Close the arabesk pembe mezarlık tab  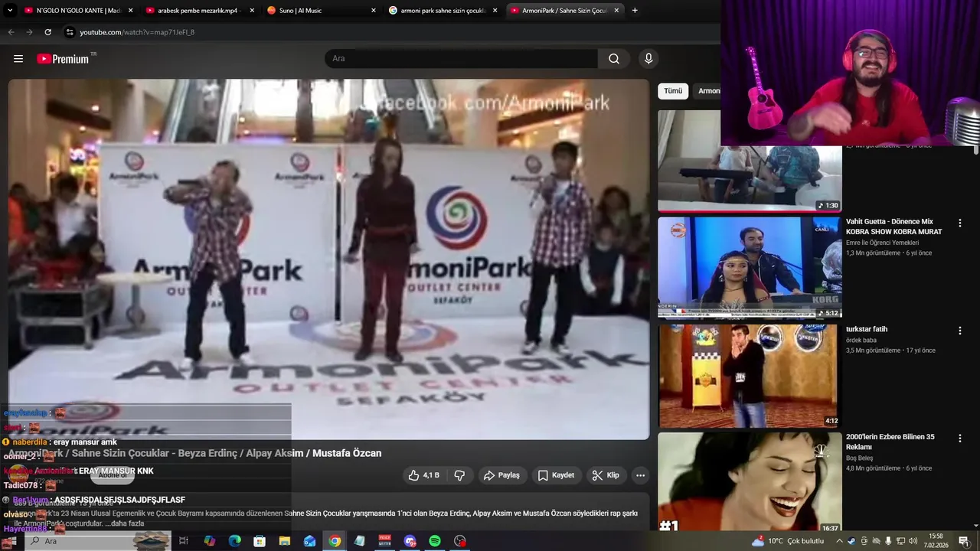pyautogui.click(x=252, y=11)
